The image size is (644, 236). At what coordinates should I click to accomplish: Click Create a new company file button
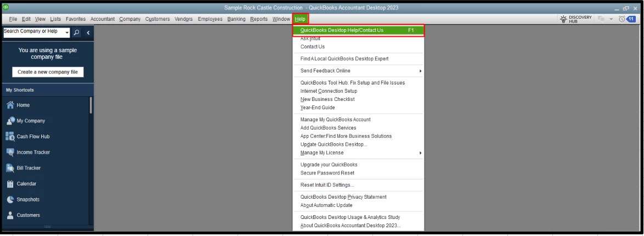[x=48, y=72]
